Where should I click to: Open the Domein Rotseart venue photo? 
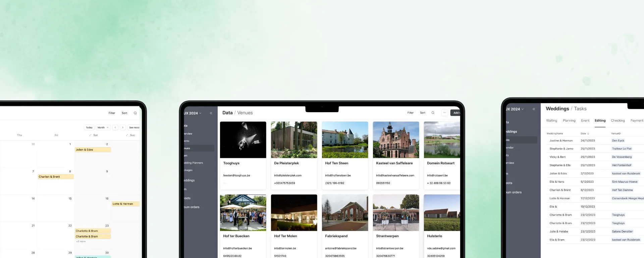pyautogui.click(x=442, y=140)
